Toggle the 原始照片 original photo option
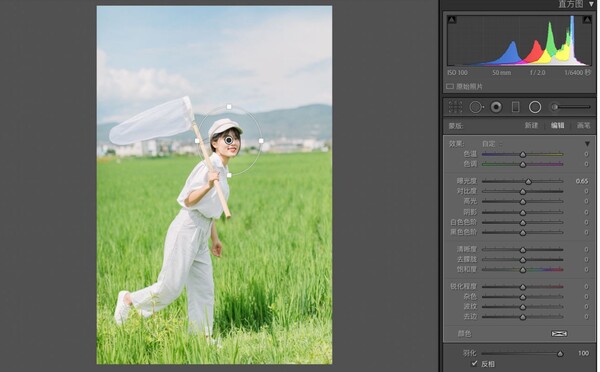Viewport: 600px width, 372px height. (450, 86)
